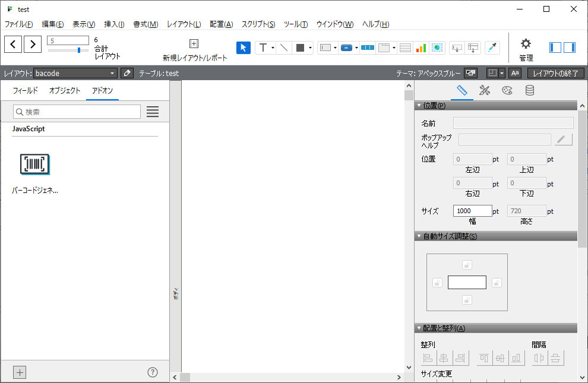This screenshot has height=383, width=588.
Task: Click the レイアウトの終了 button
Action: (555, 73)
